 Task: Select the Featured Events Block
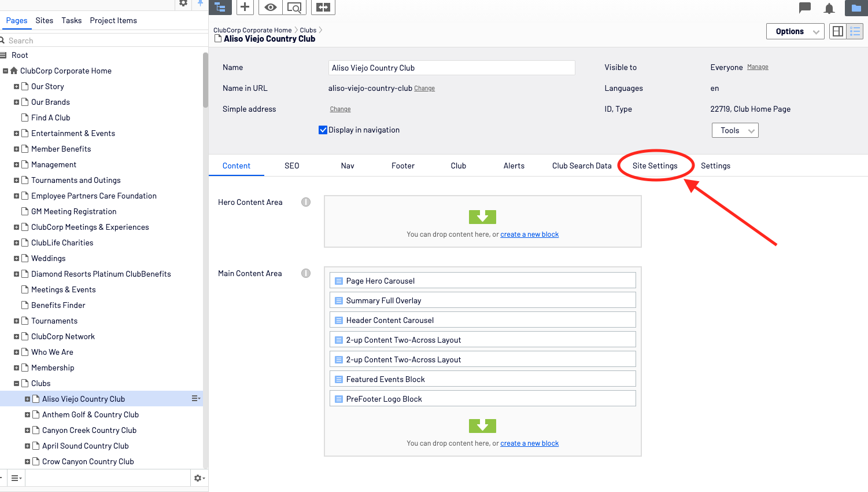pos(483,379)
